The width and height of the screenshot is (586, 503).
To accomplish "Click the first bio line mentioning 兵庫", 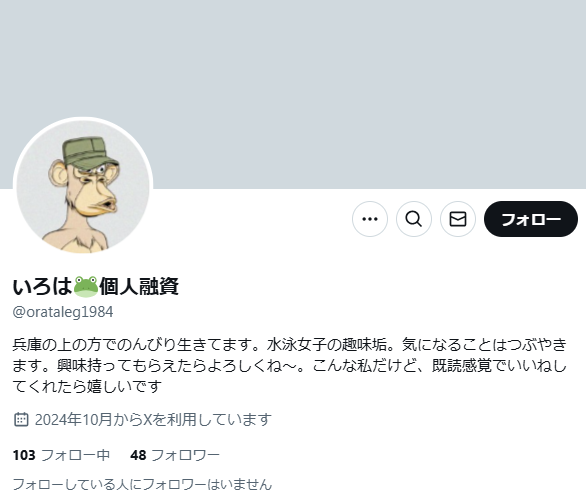I will pyautogui.click(x=290, y=345).
